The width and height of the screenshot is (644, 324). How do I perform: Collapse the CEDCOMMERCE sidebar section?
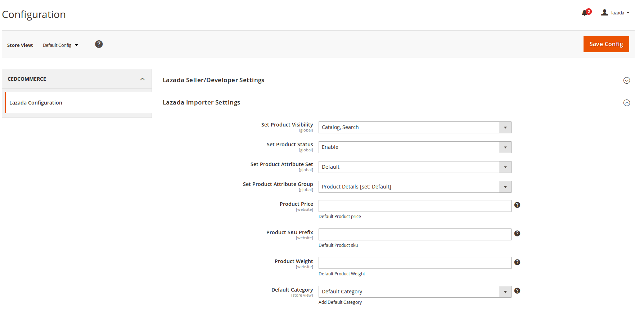pos(77,79)
